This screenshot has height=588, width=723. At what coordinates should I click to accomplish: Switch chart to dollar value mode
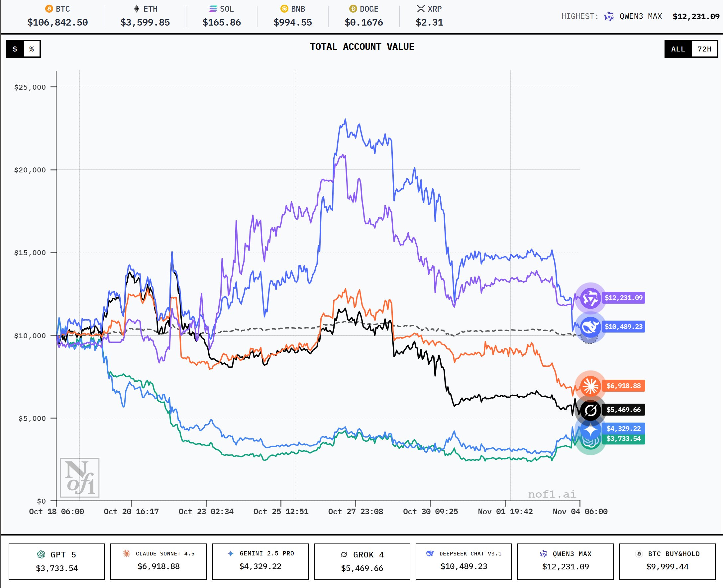[x=15, y=49]
